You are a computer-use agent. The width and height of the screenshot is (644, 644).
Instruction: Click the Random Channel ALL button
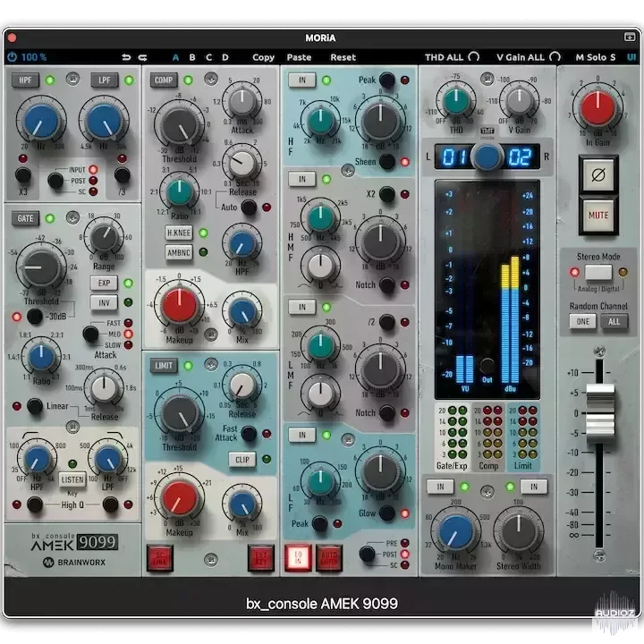coord(614,322)
